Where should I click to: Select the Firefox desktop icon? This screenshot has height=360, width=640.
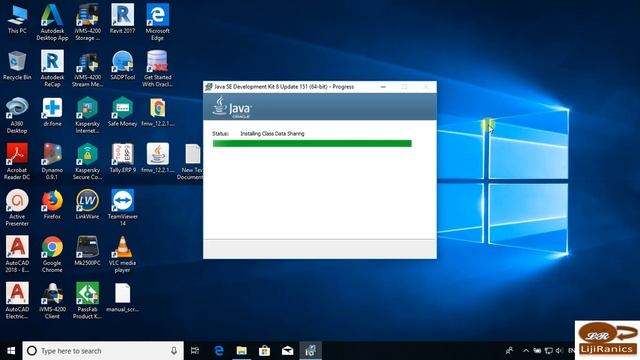52,205
